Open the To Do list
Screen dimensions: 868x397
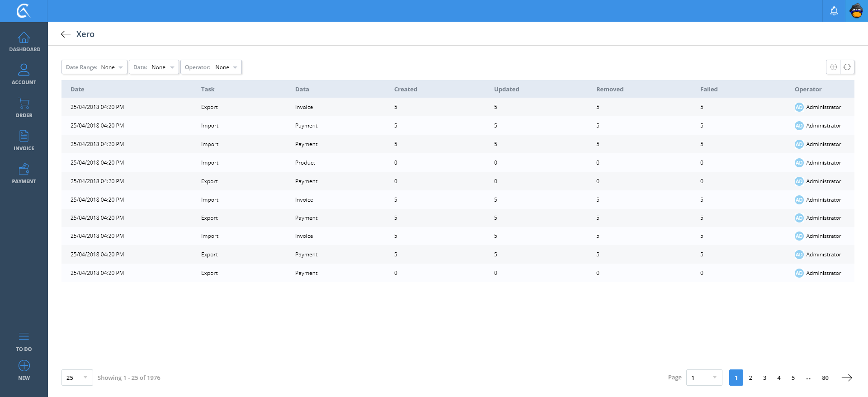click(x=24, y=341)
